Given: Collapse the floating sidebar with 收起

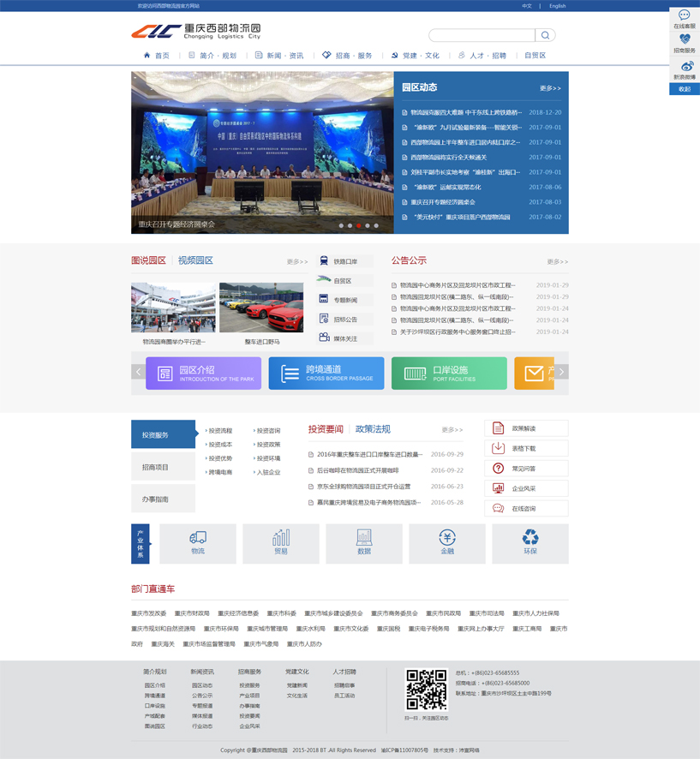Looking at the screenshot, I should click(x=684, y=89).
